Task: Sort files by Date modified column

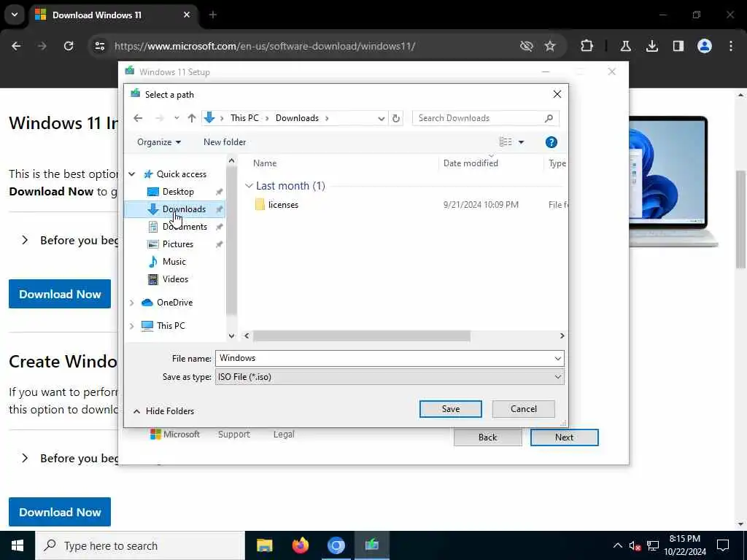Action: [471, 163]
